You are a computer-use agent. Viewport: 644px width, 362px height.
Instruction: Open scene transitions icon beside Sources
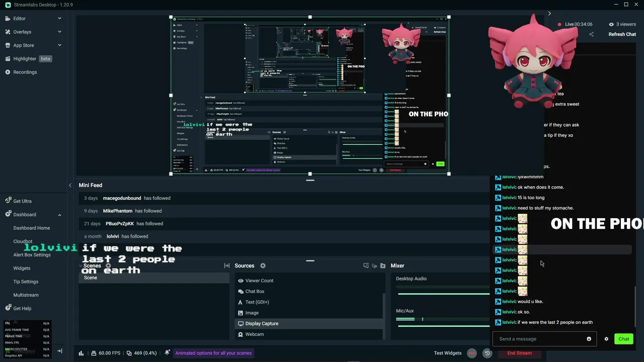tap(227, 265)
